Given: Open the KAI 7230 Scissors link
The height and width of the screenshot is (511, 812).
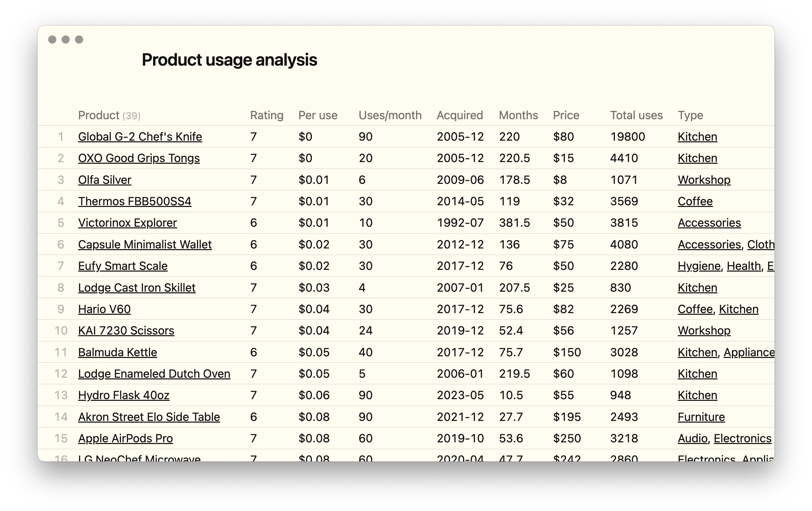Looking at the screenshot, I should [126, 331].
